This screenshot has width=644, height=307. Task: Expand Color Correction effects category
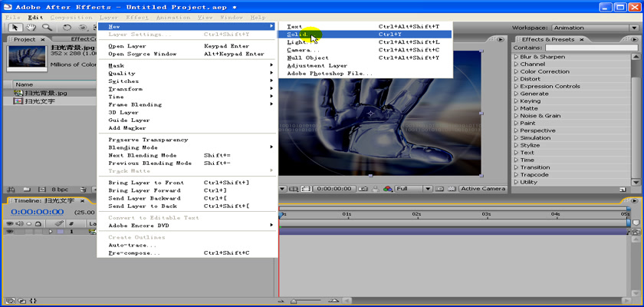pos(517,71)
